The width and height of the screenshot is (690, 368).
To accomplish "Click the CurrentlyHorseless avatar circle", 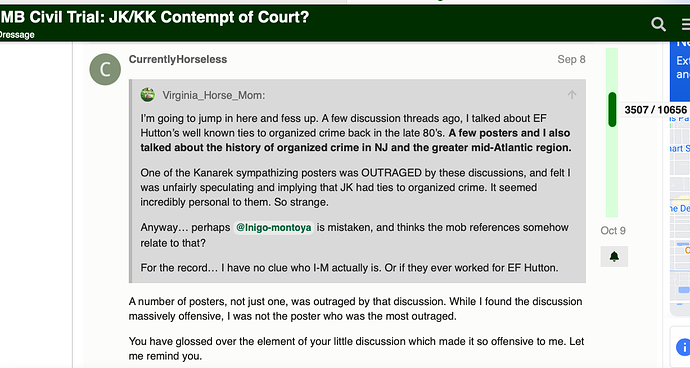I will (105, 69).
